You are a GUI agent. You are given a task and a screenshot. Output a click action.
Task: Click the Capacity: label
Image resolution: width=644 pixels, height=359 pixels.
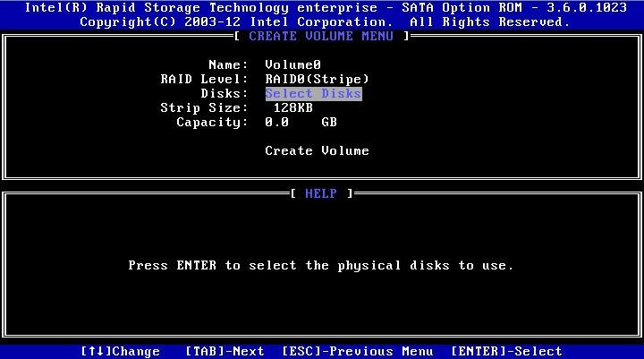click(x=212, y=122)
